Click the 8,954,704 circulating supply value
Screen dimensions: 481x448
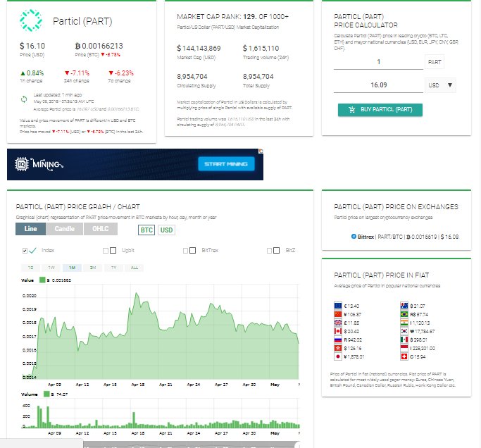(x=192, y=76)
